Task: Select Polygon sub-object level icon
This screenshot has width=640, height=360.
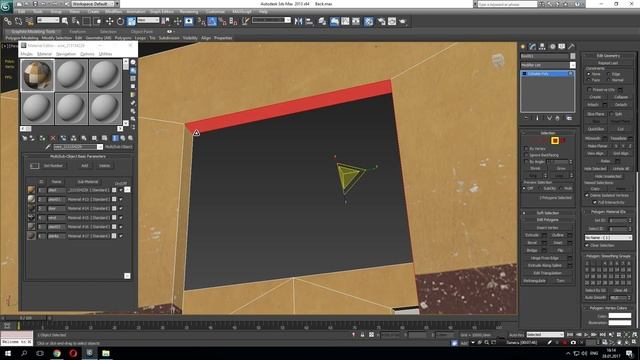Action: 555,140
